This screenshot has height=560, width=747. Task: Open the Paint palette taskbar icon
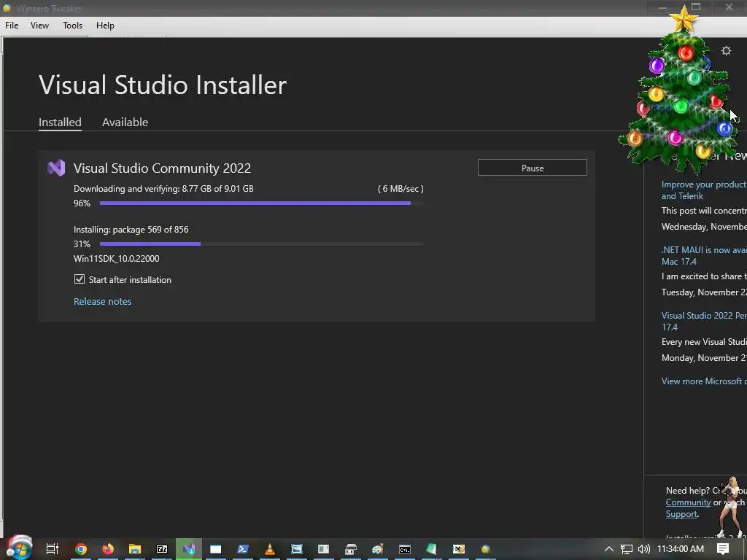[x=378, y=549]
